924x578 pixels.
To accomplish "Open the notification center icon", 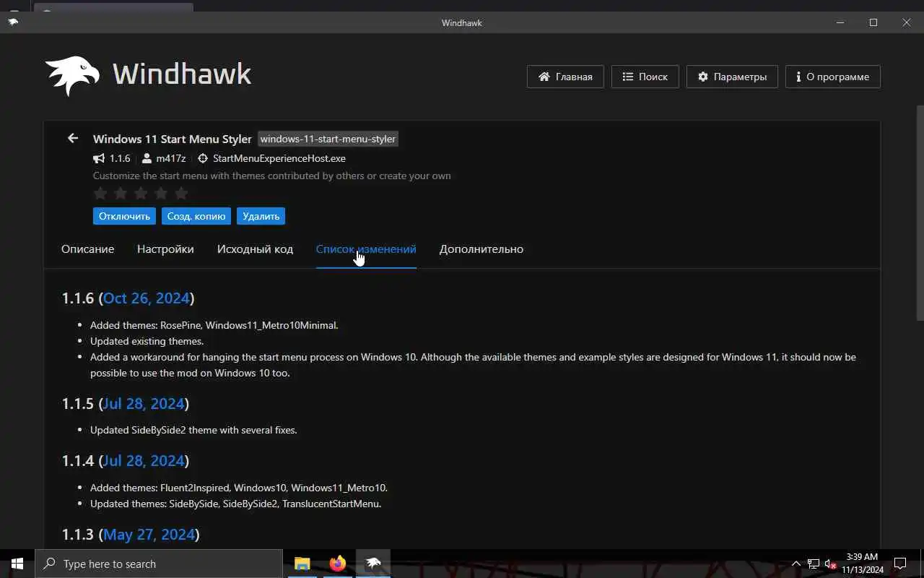I will [900, 564].
